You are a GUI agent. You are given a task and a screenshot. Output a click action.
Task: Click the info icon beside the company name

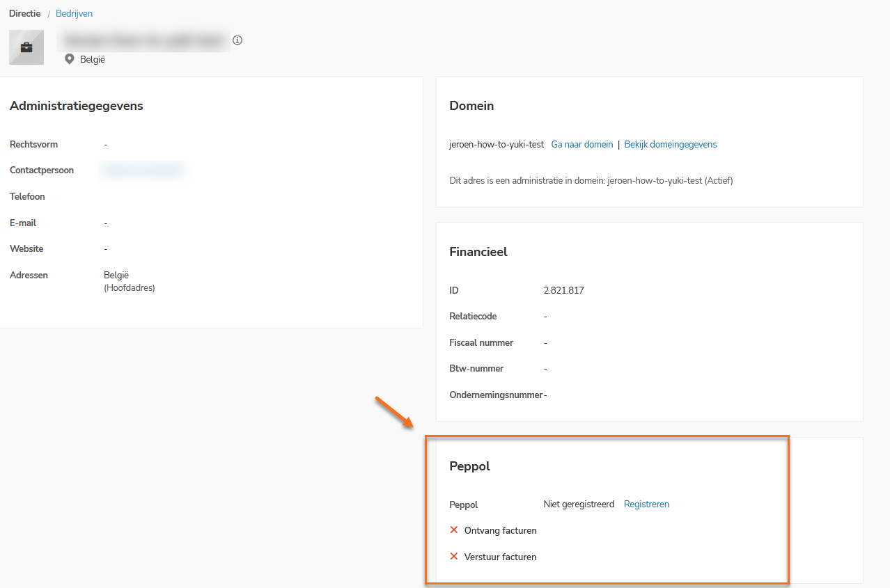237,40
